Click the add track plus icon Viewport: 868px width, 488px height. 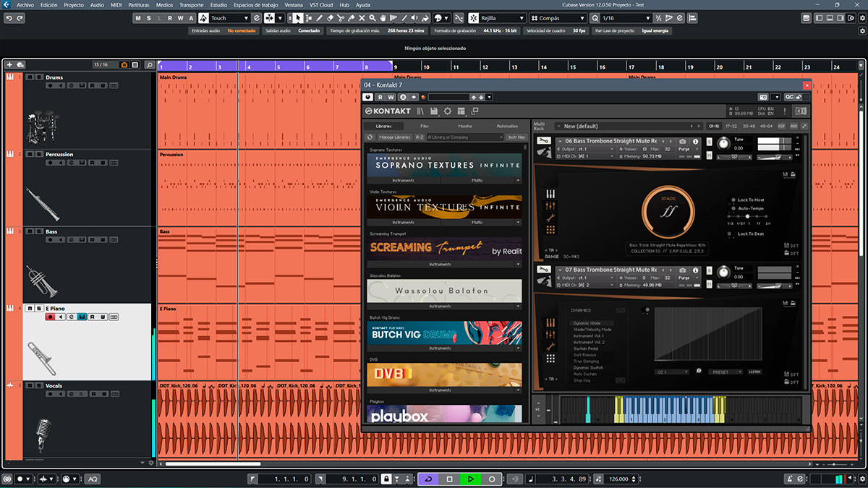pos(9,65)
